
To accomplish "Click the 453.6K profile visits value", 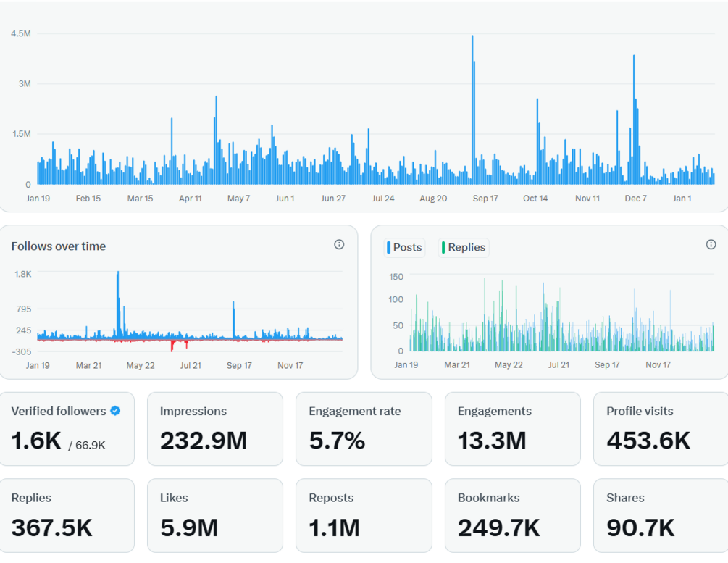I will [648, 441].
